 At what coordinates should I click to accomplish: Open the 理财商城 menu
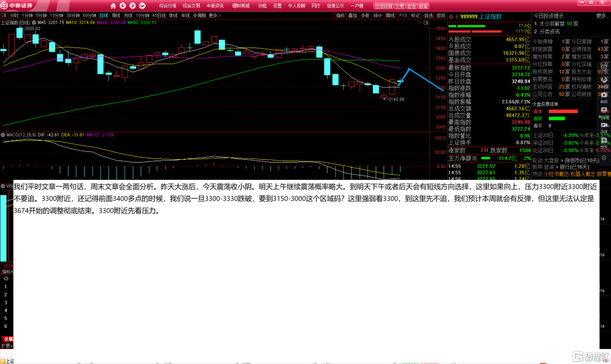point(241,6)
